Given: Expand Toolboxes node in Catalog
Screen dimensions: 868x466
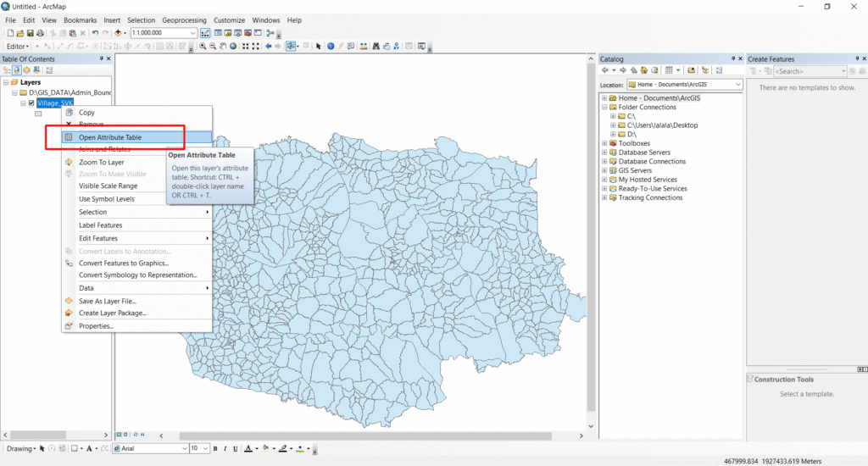Looking at the screenshot, I should 604,143.
